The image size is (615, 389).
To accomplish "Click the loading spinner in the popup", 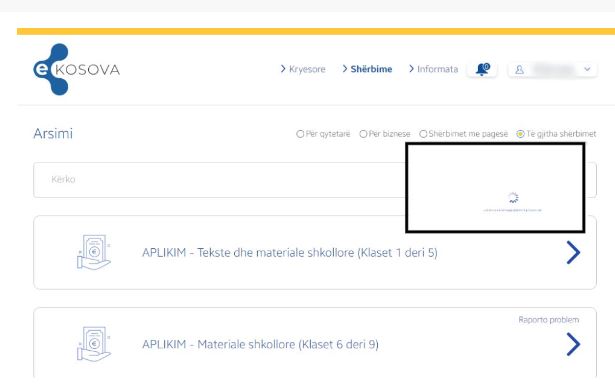I will tap(513, 198).
